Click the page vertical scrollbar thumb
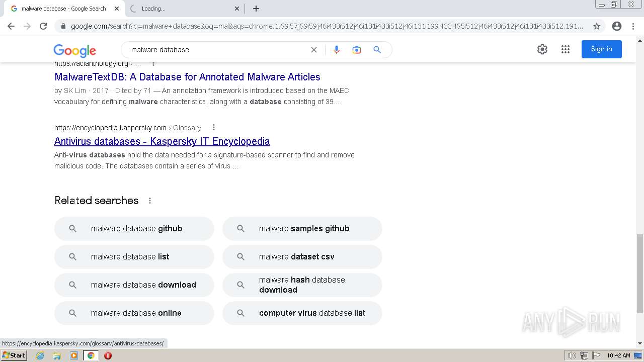 click(640, 273)
